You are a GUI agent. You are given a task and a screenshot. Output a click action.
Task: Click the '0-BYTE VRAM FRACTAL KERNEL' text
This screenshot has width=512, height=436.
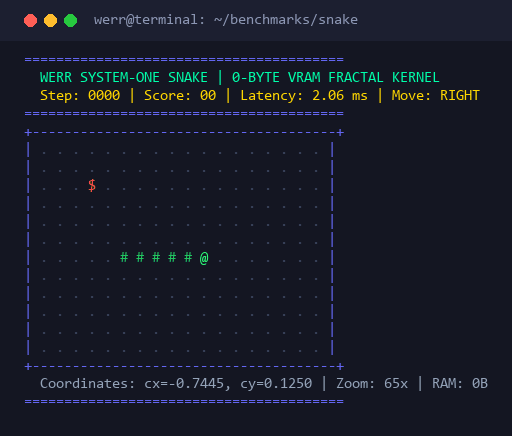click(336, 78)
